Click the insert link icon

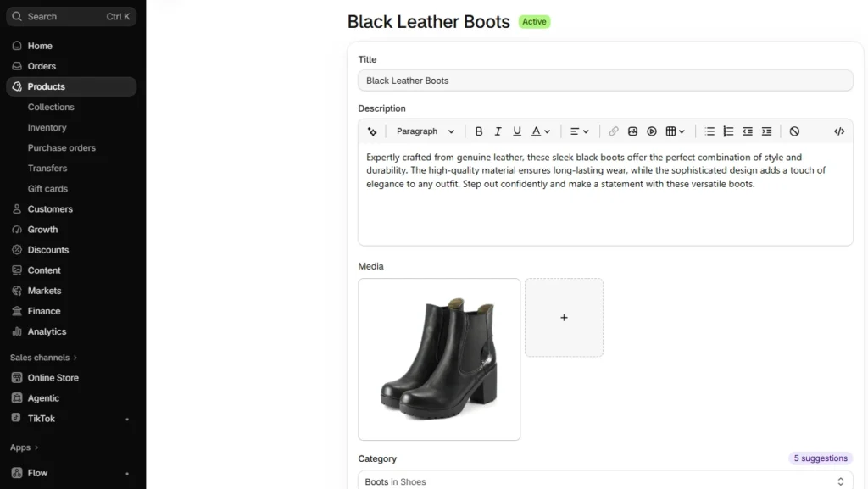pyautogui.click(x=614, y=131)
